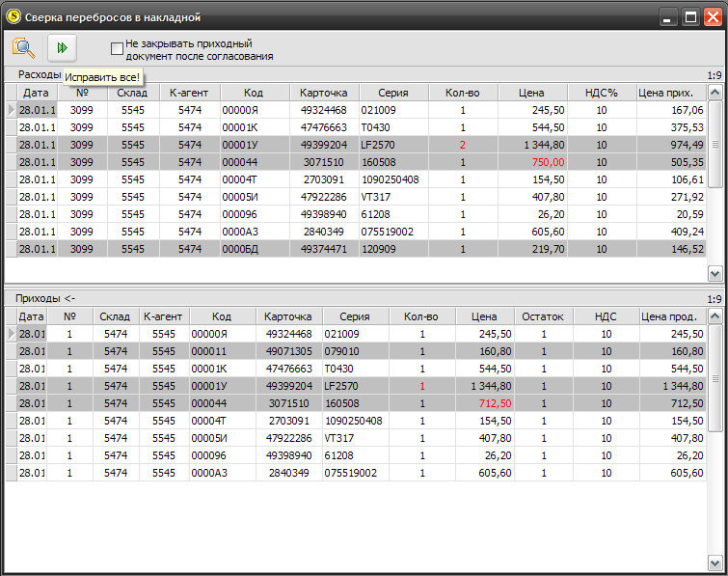Click the yellow S application icon

coord(13,16)
